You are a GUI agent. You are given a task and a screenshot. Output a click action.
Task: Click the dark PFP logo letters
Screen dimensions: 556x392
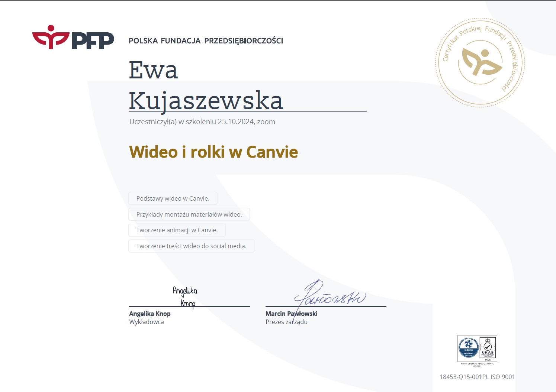pyautogui.click(x=93, y=41)
